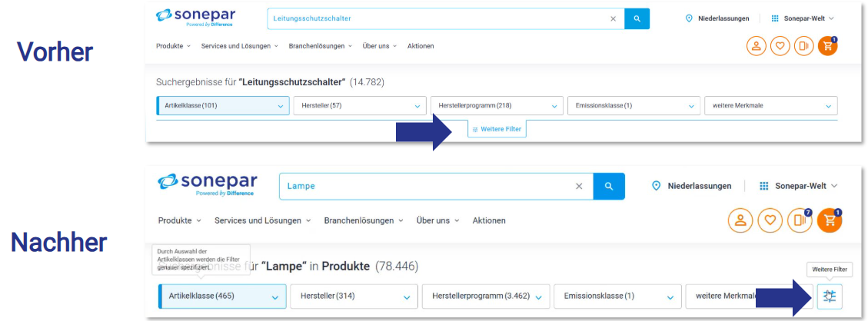Open the Sonepar-Welt dropdown in Vorher header
Screen dimensions: 868x321
tap(809, 18)
